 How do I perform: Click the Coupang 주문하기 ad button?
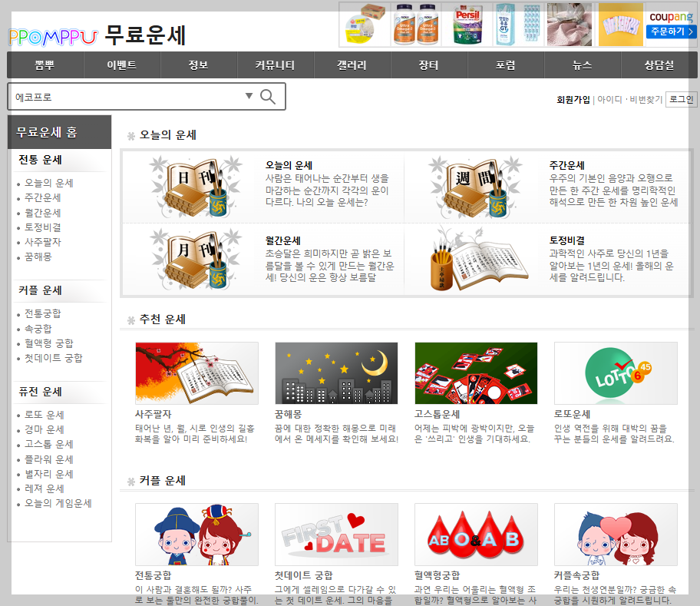point(672,31)
